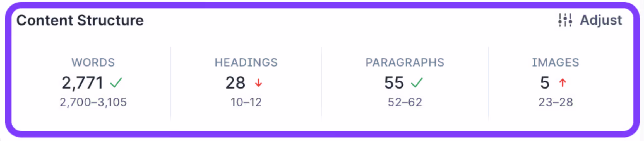
Task: Click the green checkmark beside 55 paragraphs
Action: click(x=417, y=83)
